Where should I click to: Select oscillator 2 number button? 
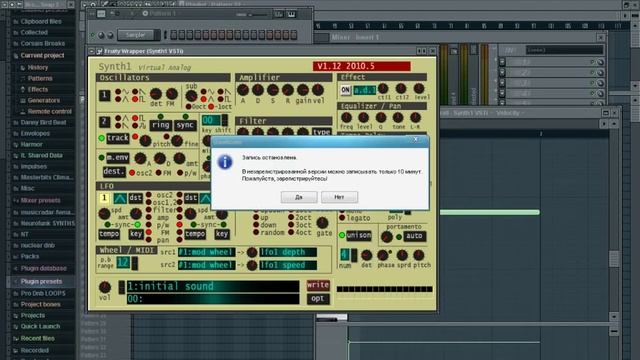pos(104,122)
